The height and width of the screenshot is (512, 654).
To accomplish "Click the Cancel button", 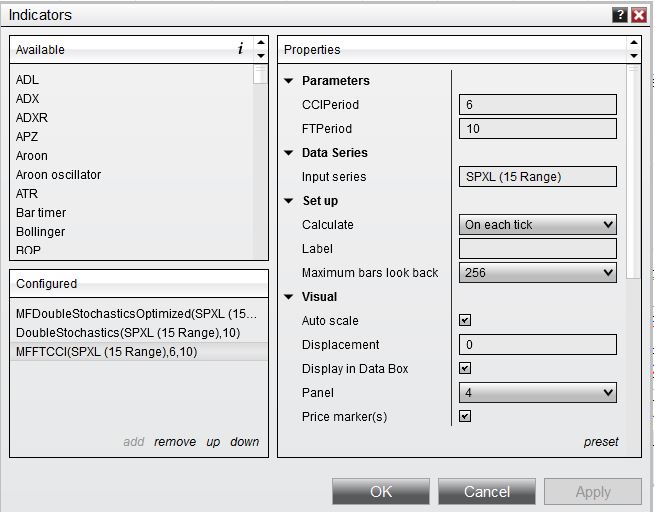I will pyautogui.click(x=487, y=492).
